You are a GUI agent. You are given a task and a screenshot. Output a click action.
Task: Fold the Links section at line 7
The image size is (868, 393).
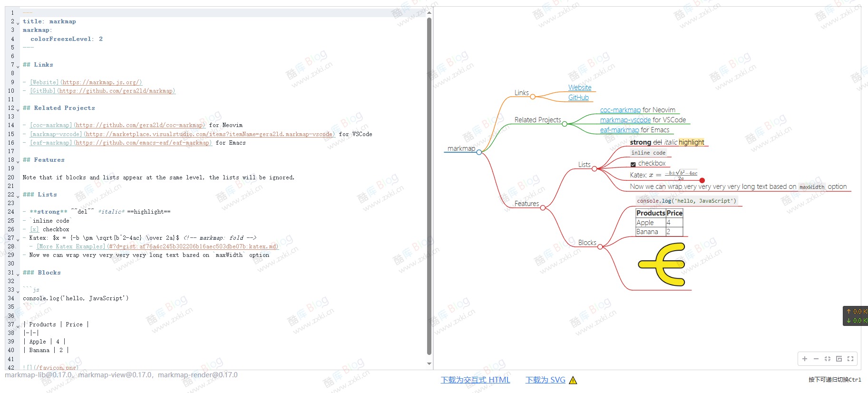(x=18, y=66)
